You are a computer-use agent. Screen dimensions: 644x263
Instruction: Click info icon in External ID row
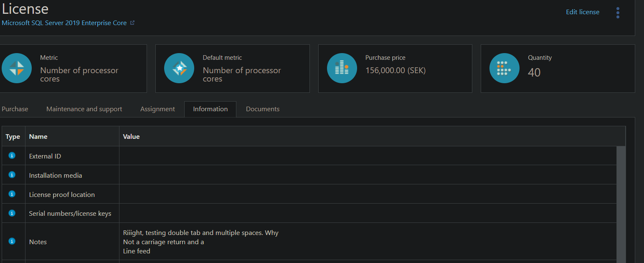pos(12,156)
